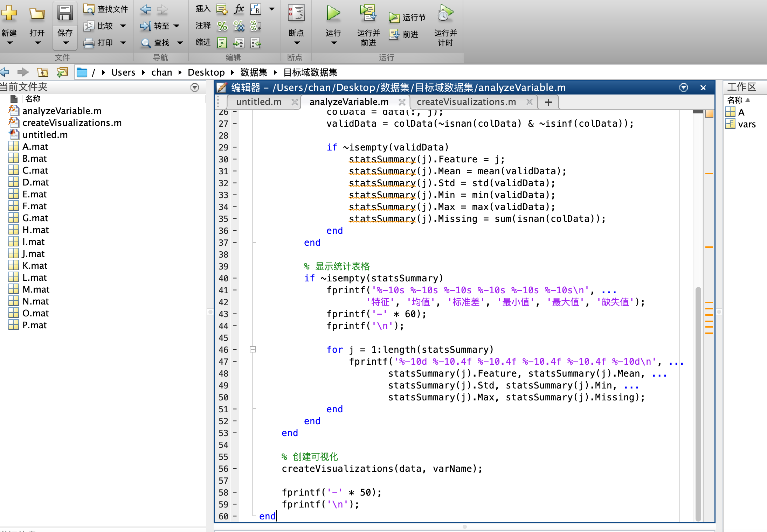Click the wrap comments icon
Screen dimensions: 767x532
(x=256, y=26)
